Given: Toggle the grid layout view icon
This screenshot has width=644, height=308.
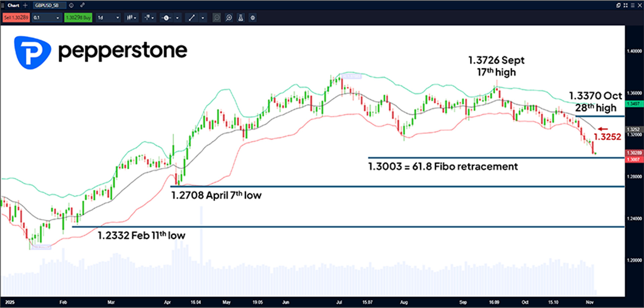Looking at the screenshot, I should (x=625, y=5).
